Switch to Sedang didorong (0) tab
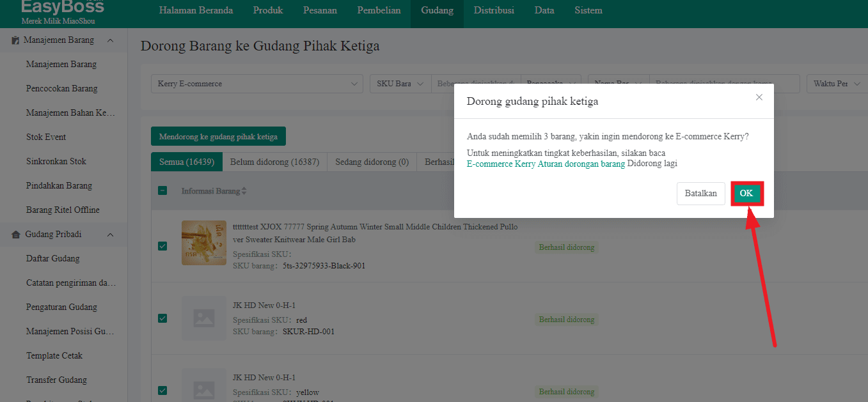 click(x=372, y=162)
